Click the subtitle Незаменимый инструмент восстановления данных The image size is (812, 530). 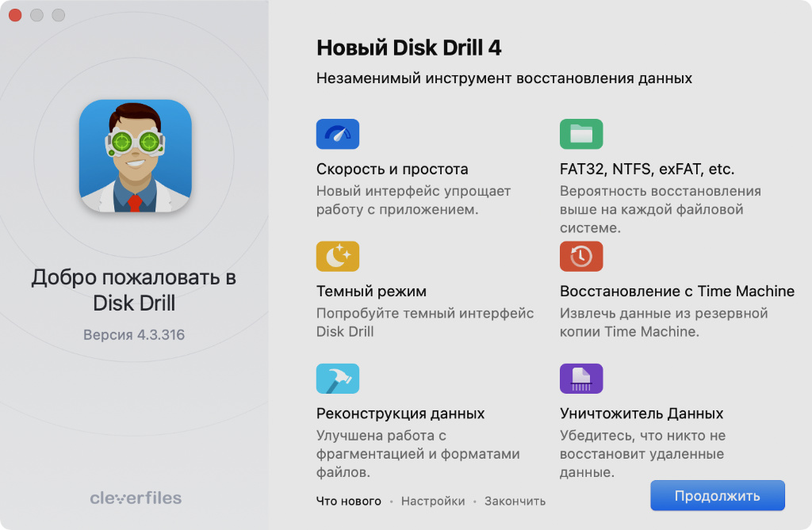[x=504, y=78]
